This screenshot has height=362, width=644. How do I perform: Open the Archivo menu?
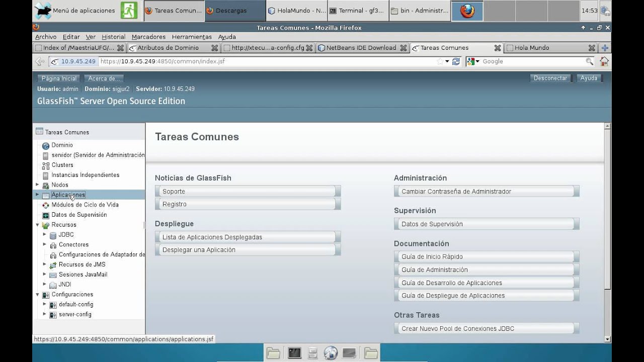coord(46,37)
